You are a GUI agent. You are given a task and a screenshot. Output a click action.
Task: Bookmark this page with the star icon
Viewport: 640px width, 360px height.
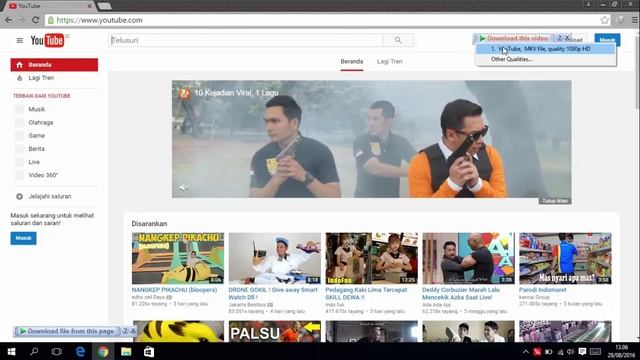(604, 20)
